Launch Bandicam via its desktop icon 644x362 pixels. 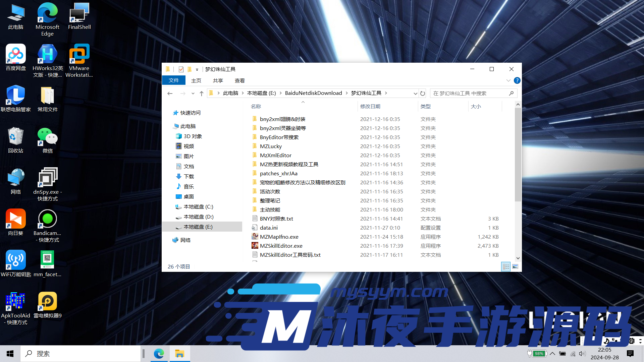[47, 218]
